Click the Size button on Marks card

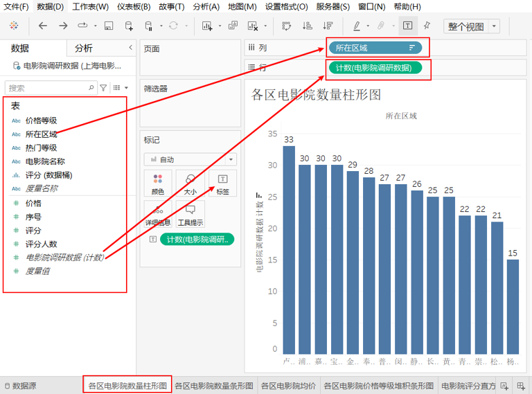(x=190, y=183)
